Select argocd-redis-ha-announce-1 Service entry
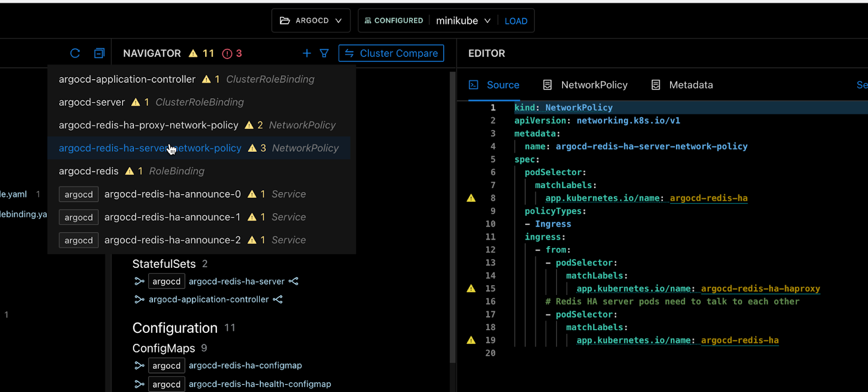 (199, 217)
